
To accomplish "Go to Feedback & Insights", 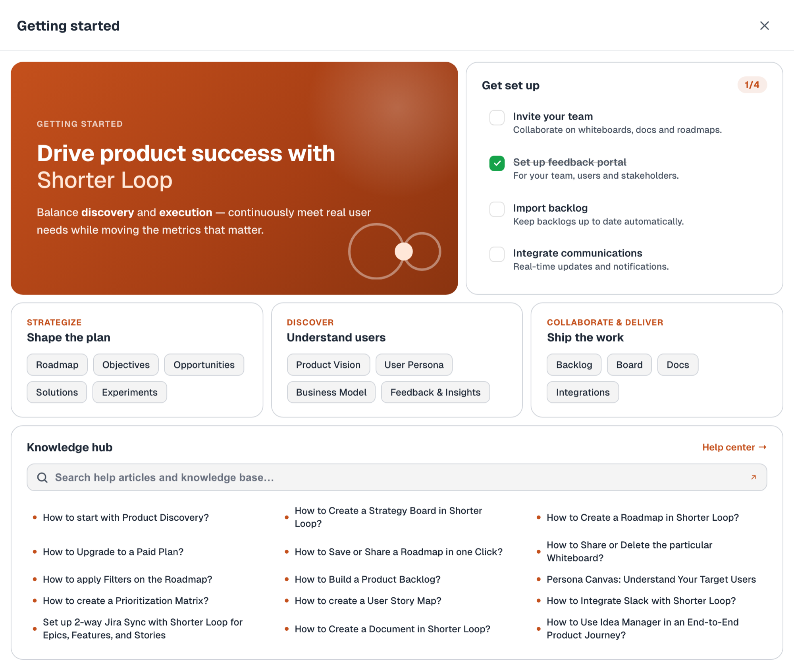I will click(436, 392).
